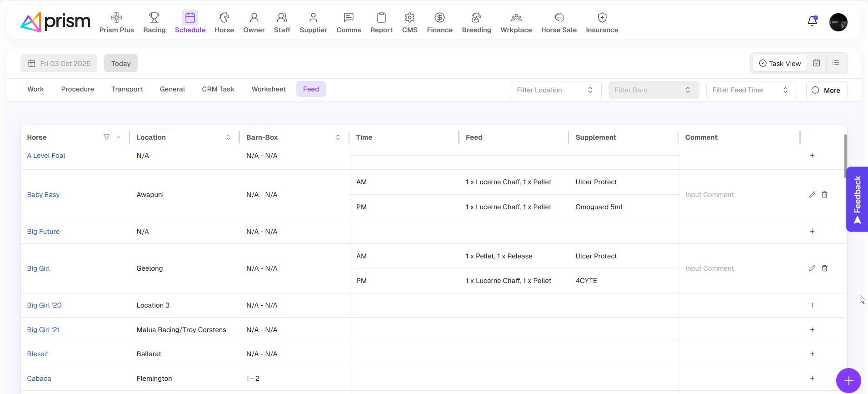The width and height of the screenshot is (868, 394).
Task: Switch to list view icon
Action: coord(835,63)
